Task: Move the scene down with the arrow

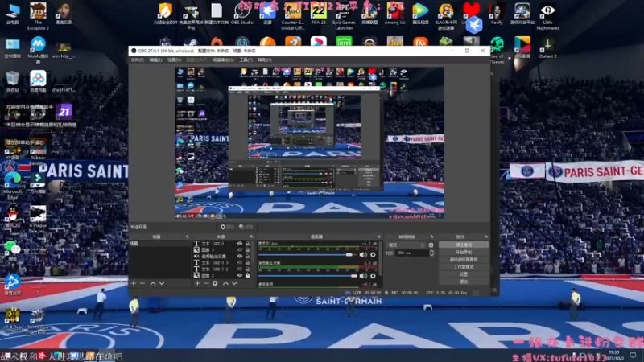Action: tap(162, 283)
